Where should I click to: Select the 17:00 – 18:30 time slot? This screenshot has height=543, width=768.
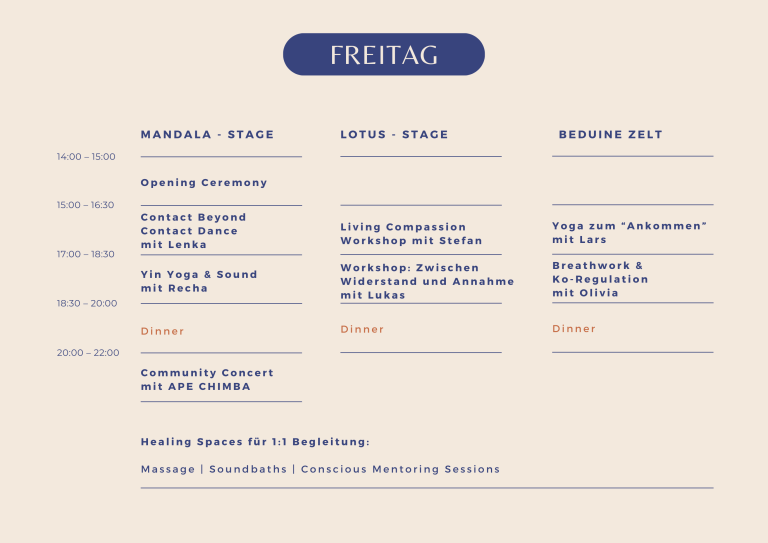pos(86,254)
